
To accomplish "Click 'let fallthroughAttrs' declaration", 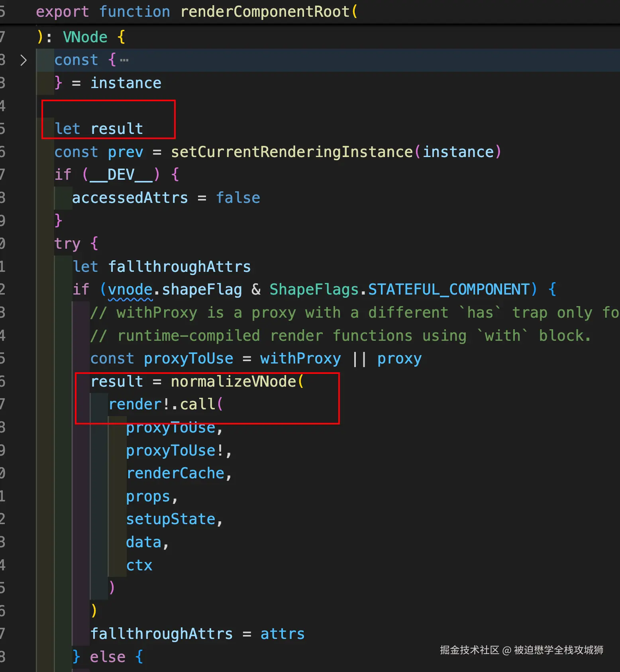I will [x=162, y=267].
